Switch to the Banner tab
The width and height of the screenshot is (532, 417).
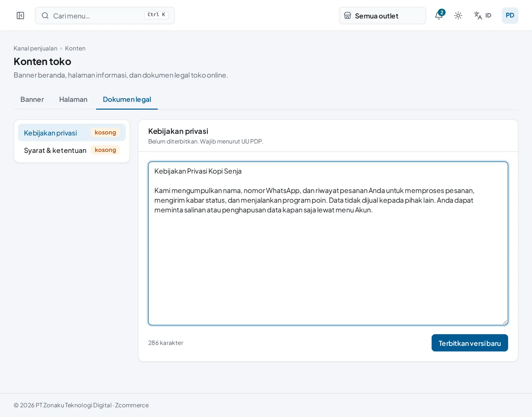point(32,99)
